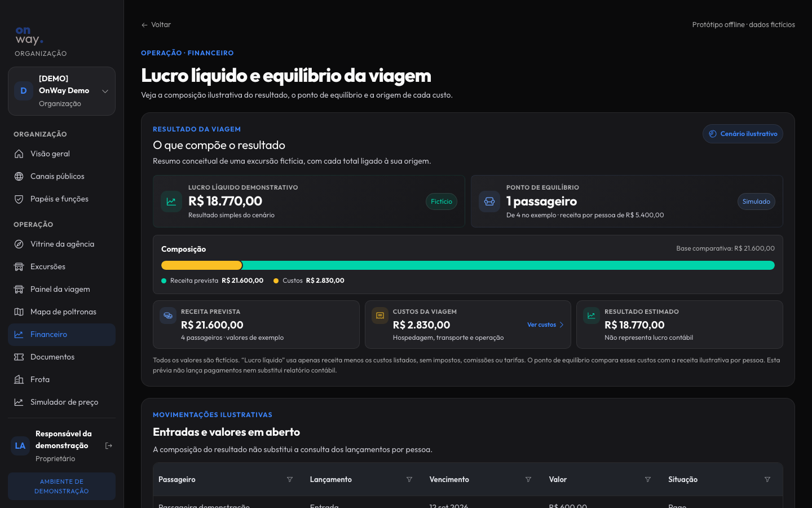The height and width of the screenshot is (508, 812).
Task: Go to Excursões menu item
Action: 61,266
